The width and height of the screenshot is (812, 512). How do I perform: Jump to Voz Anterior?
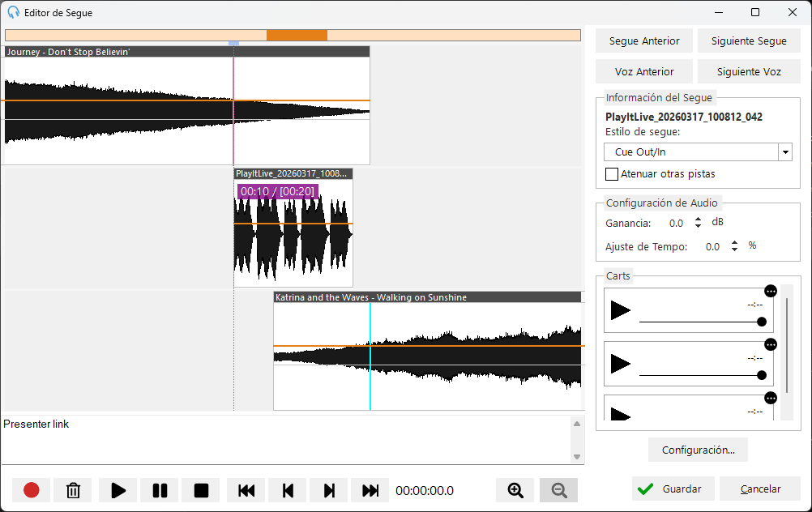644,72
